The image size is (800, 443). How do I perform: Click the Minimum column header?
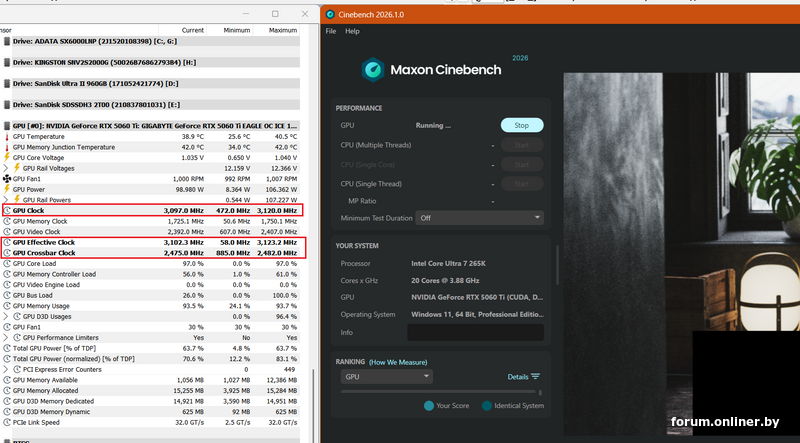point(237,30)
